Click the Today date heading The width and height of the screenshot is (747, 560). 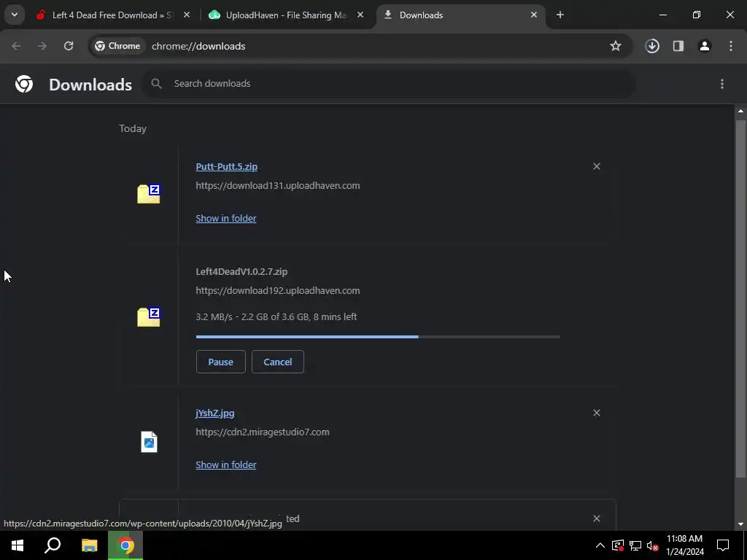pyautogui.click(x=133, y=128)
